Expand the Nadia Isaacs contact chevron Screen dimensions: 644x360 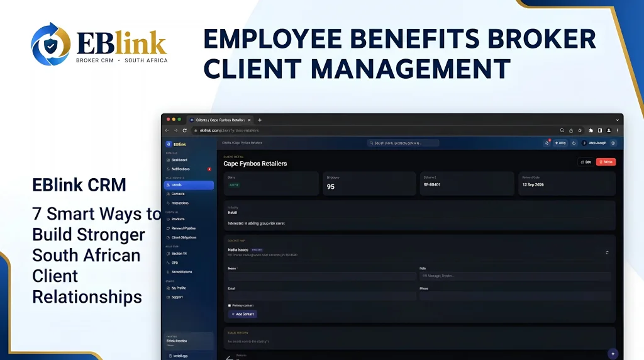[607, 252]
